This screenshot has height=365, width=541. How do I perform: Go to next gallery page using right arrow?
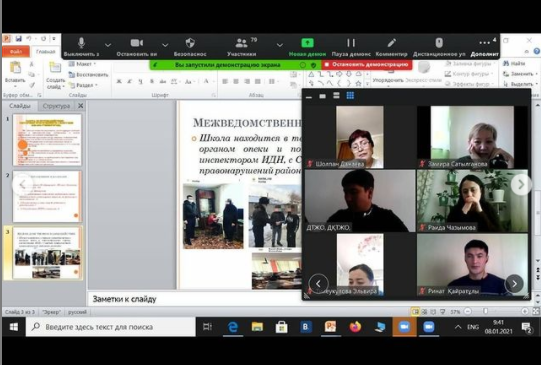521,185
